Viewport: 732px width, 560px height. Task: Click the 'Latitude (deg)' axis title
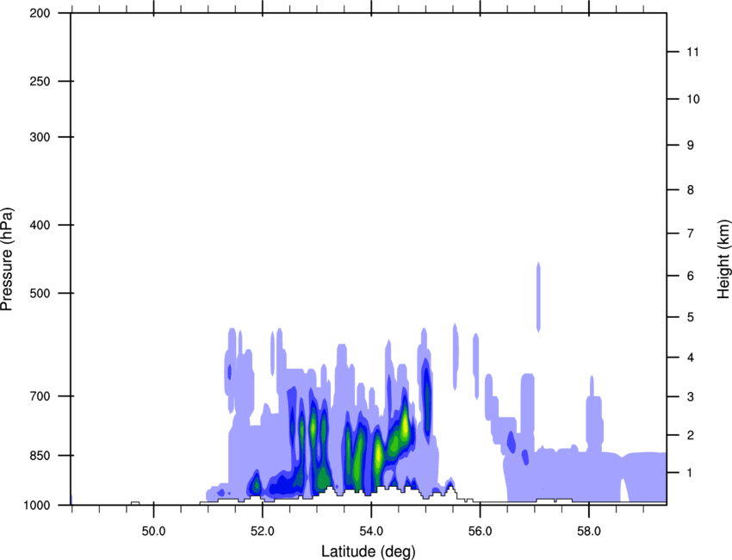pyautogui.click(x=368, y=551)
